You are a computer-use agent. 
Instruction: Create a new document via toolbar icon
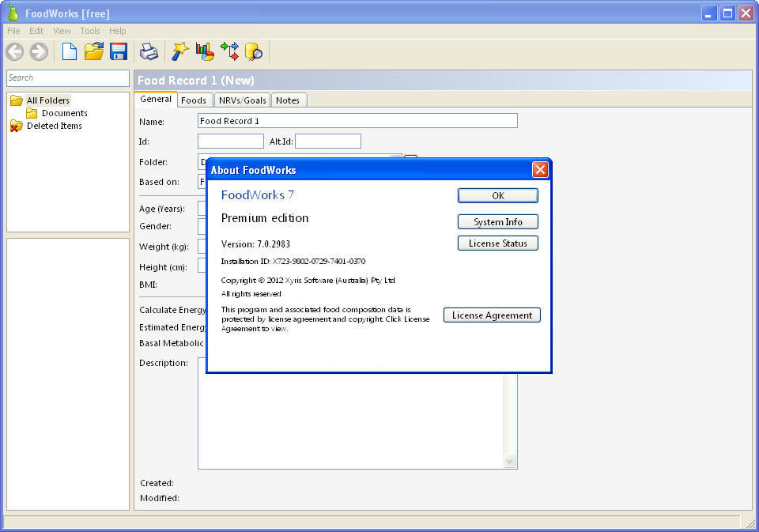click(69, 51)
